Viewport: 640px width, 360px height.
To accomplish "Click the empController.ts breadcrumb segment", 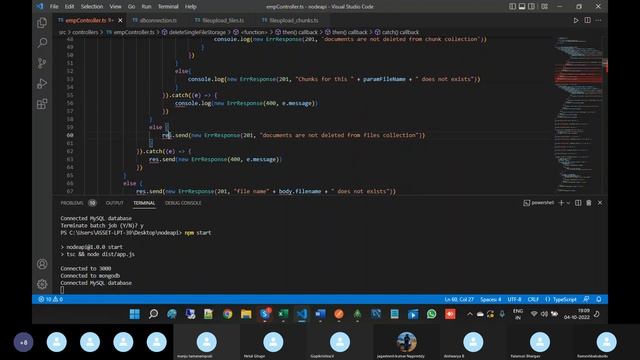I will click(x=134, y=32).
